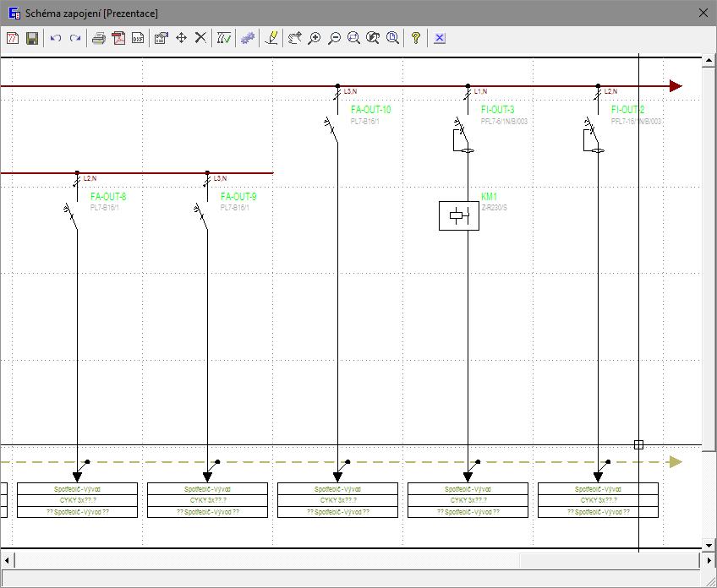Undo the last action
The height and width of the screenshot is (588, 717).
click(56, 38)
